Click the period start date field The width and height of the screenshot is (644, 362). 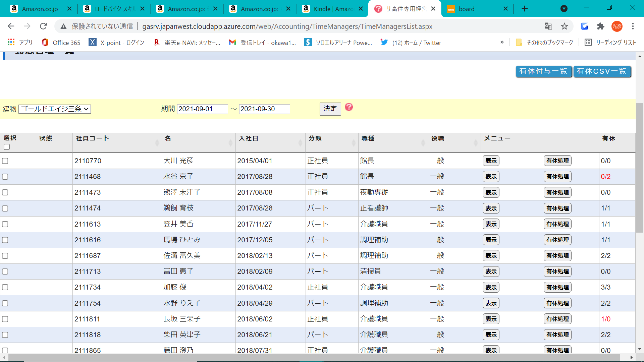click(x=202, y=109)
